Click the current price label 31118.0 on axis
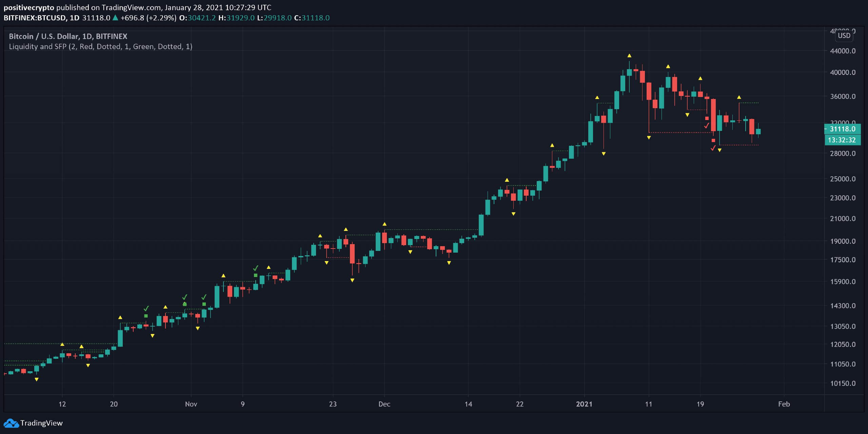This screenshot has height=434, width=868. tap(843, 129)
